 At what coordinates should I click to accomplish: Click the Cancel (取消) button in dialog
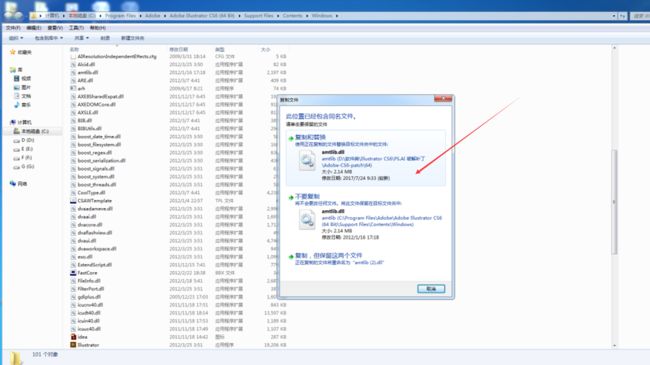(431, 289)
